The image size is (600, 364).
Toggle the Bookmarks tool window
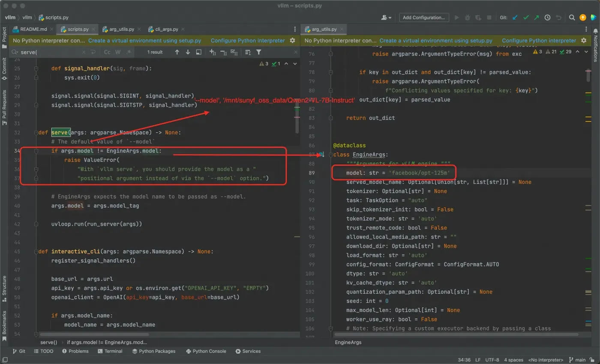[4, 326]
